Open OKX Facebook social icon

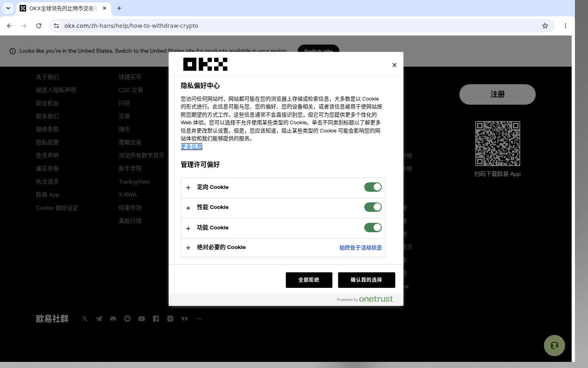156,319
